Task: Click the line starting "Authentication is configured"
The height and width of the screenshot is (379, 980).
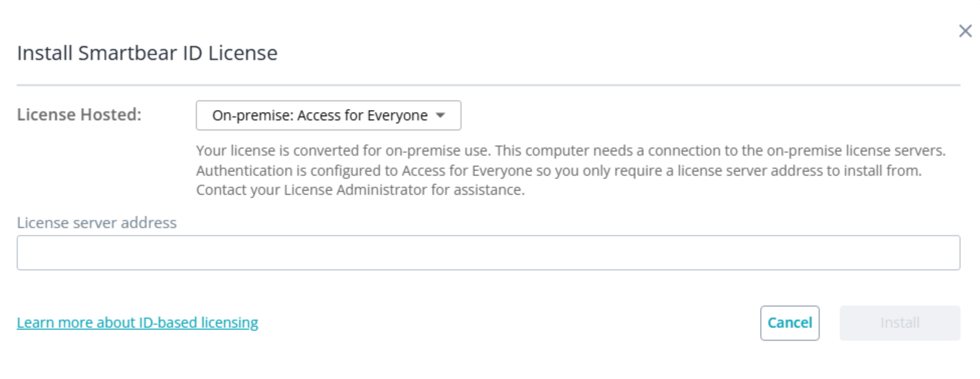Action: (559, 170)
